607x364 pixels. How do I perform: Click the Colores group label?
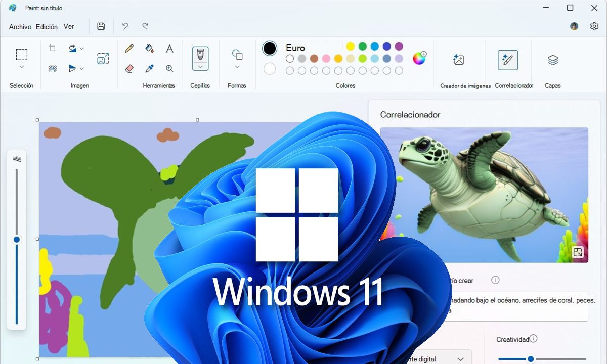[x=345, y=86]
